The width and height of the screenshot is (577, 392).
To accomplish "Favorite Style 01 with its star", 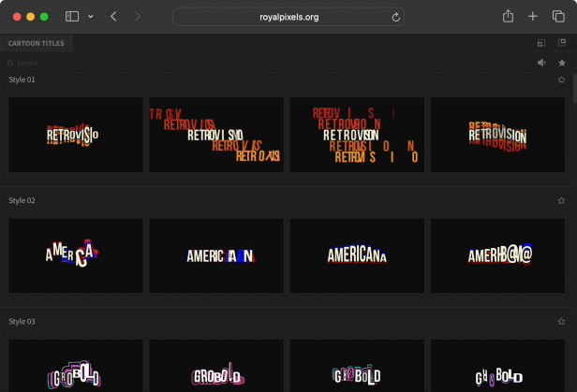I will [561, 80].
